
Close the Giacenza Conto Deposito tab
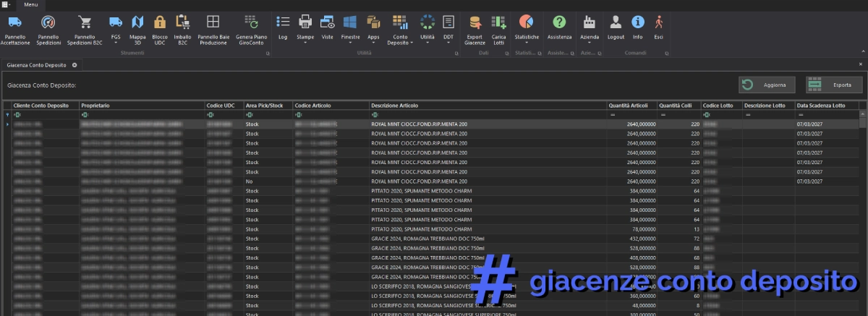coord(75,65)
